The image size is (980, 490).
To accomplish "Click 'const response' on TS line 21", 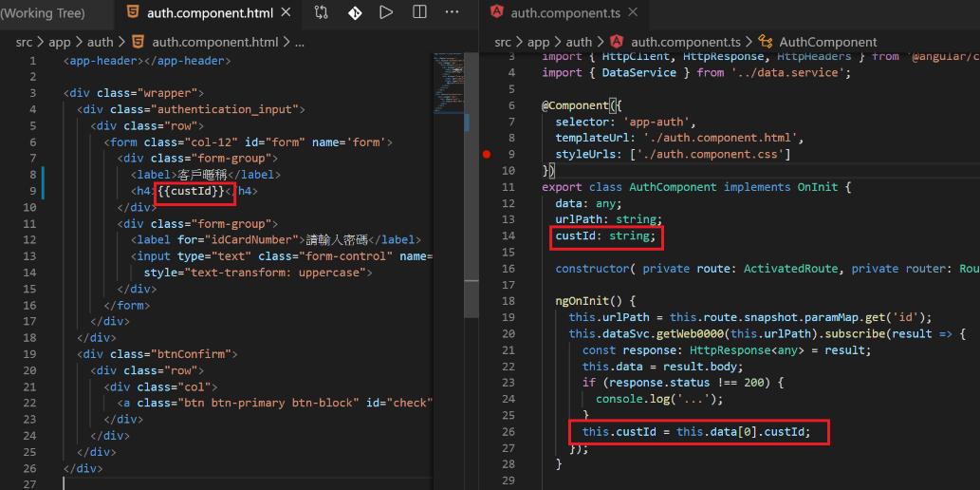I will (632, 349).
